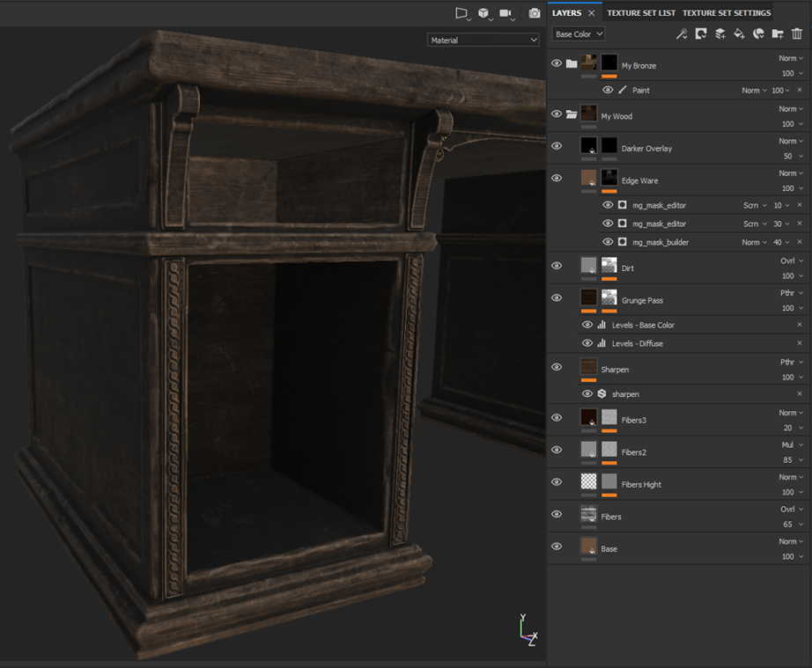Toggle visibility of the Dirt layer
The image size is (812, 668).
click(x=557, y=266)
